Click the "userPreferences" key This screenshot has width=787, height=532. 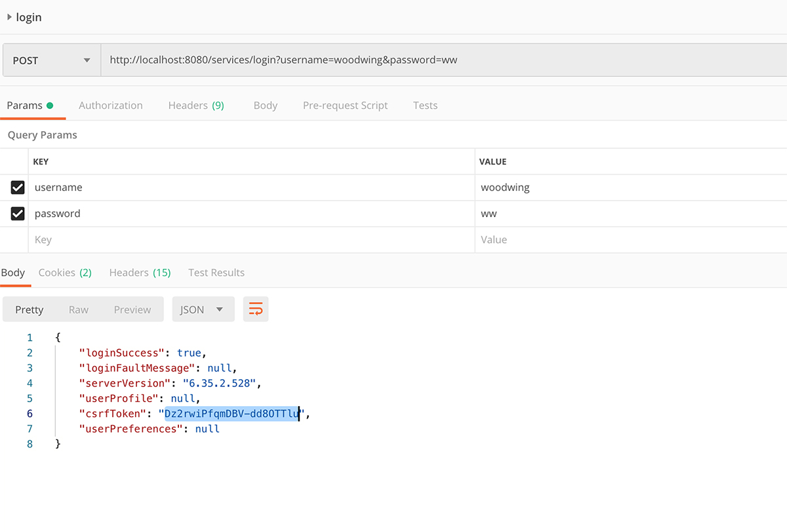[131, 429]
